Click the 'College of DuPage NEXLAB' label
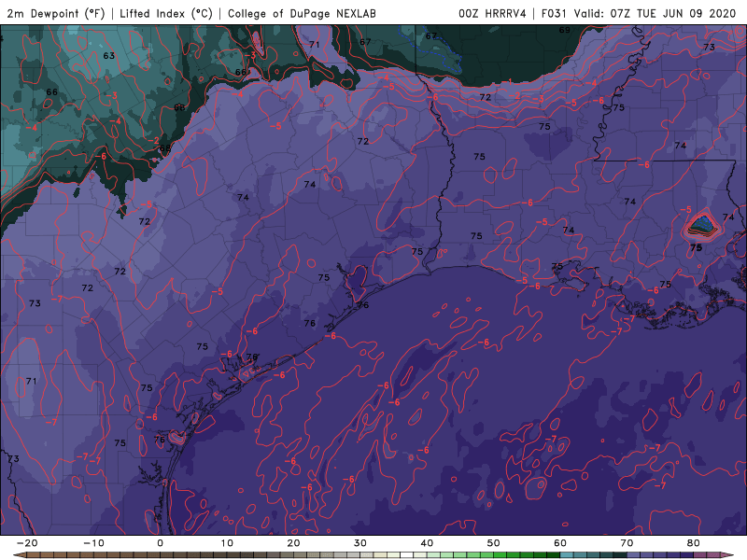The height and width of the screenshot is (560, 747). click(x=302, y=13)
